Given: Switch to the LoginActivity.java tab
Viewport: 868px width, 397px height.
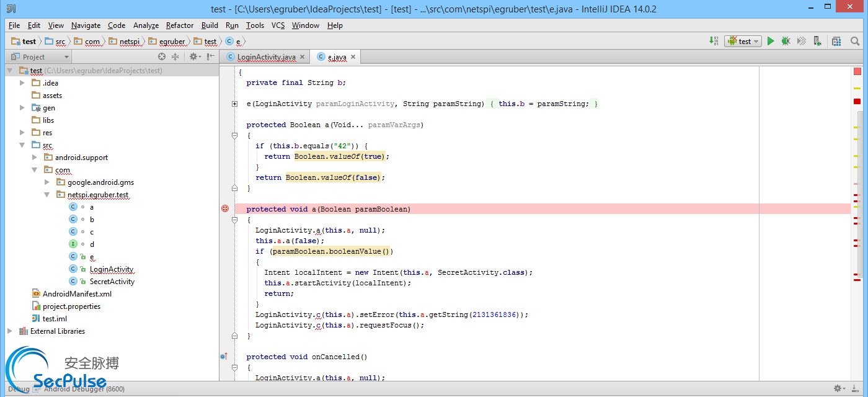Looking at the screenshot, I should click(x=266, y=57).
